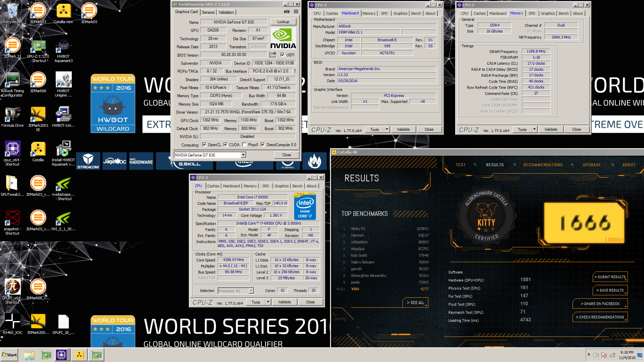This screenshot has width=644, height=362.
Task: Click the GPU-Z screenshot camera icon
Action: [x=287, y=12]
